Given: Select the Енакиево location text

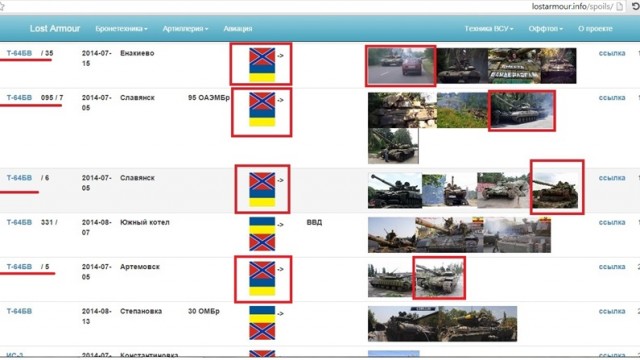Looking at the screenshot, I should [x=137, y=53].
